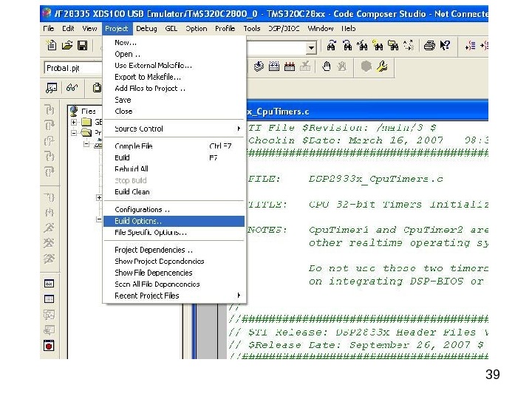Open the Help menu
Viewport: 532px width, 399px height.
point(349,29)
